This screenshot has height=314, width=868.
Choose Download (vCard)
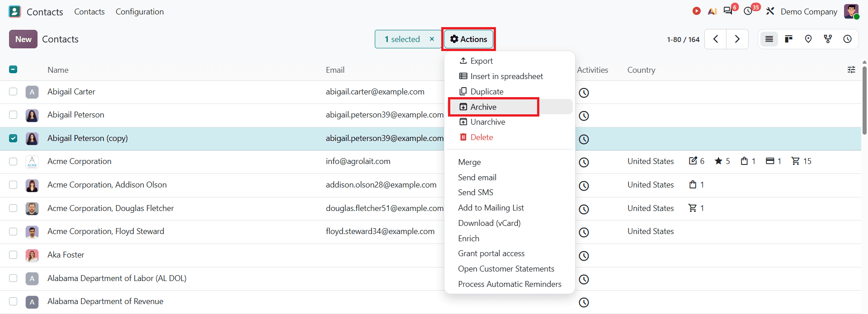[x=509, y=223]
